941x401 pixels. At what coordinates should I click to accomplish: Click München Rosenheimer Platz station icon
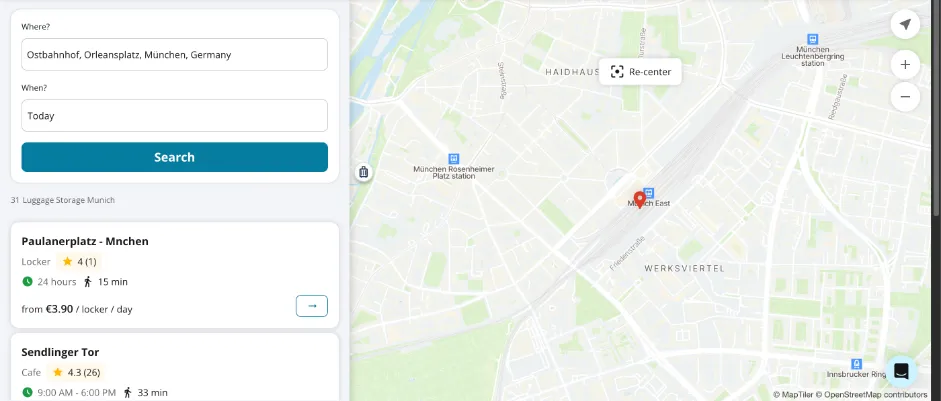click(x=454, y=159)
